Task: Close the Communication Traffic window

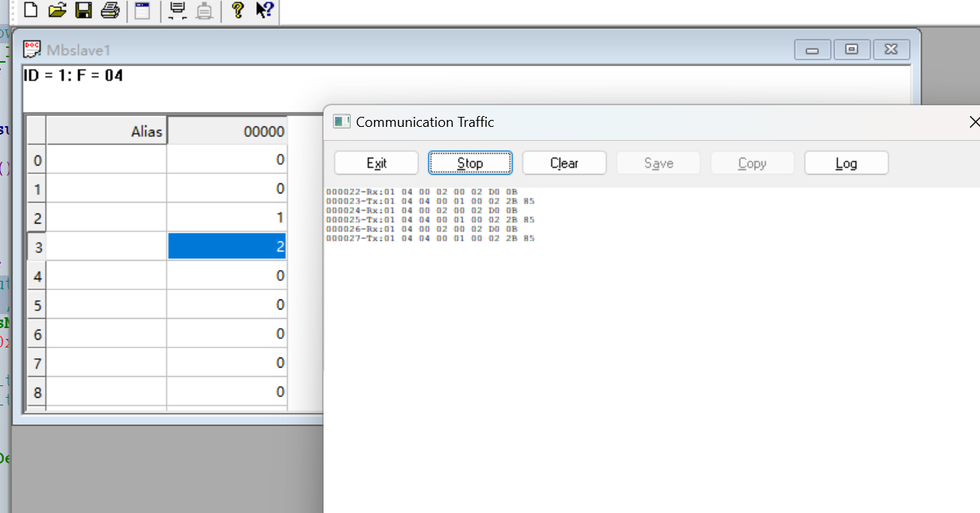Action: [x=974, y=122]
